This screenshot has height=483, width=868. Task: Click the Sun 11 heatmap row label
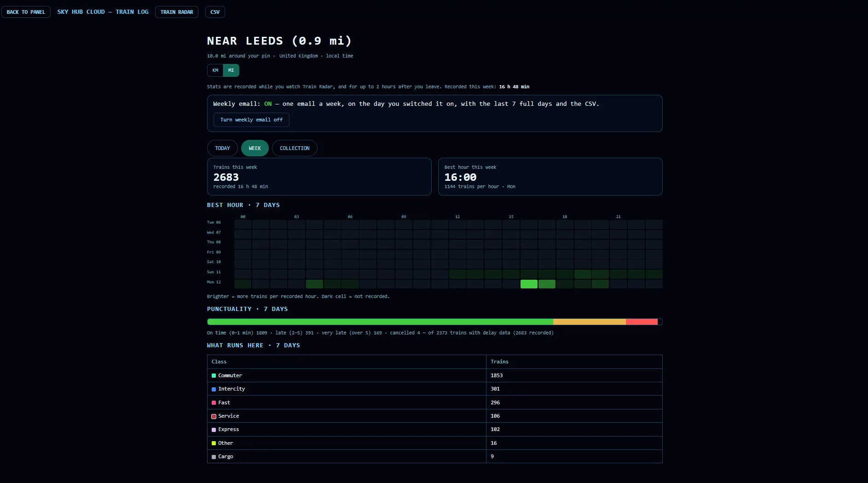pyautogui.click(x=214, y=272)
